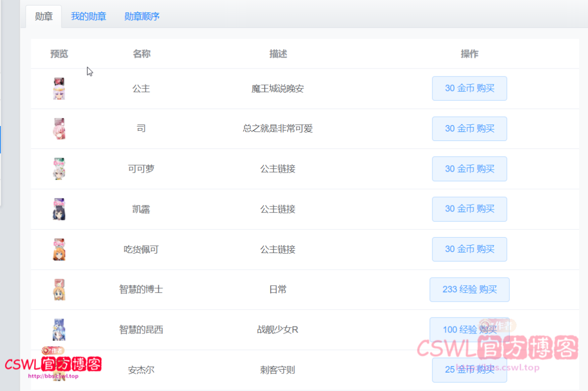Click the 凯露 medal preview icon
Viewport: 588px width, 391px height.
pos(59,209)
